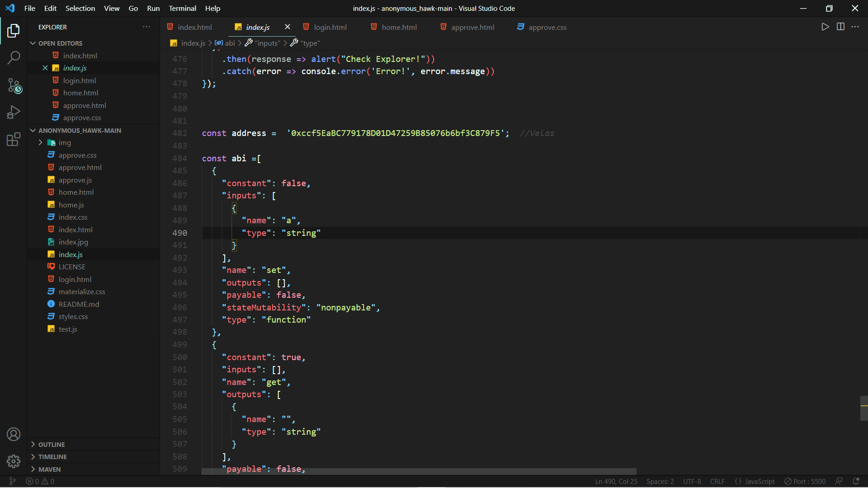Open the Extensions view
The image size is (868, 488).
click(14, 139)
